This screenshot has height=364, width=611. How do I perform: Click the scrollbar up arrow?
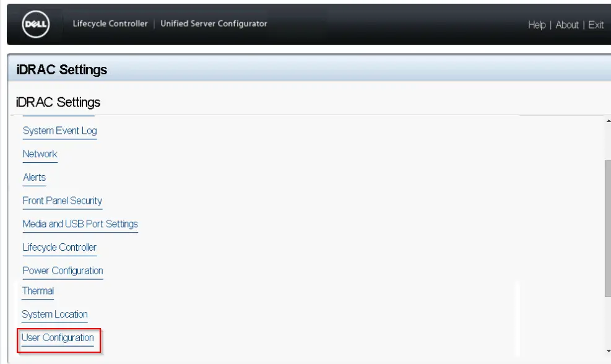[609, 121]
